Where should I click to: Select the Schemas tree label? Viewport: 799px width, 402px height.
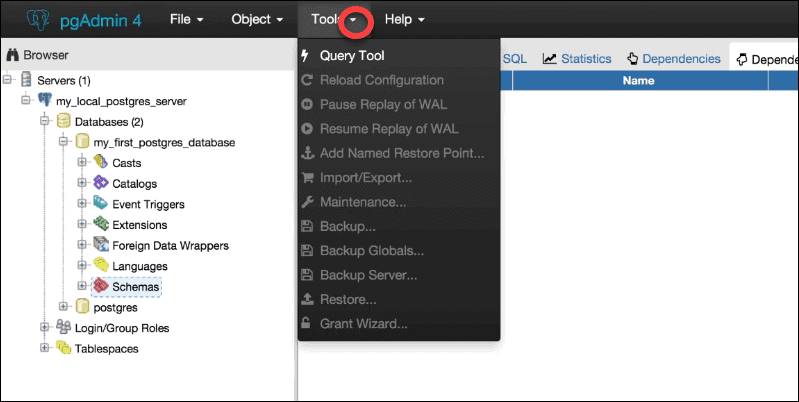pyautogui.click(x=136, y=287)
